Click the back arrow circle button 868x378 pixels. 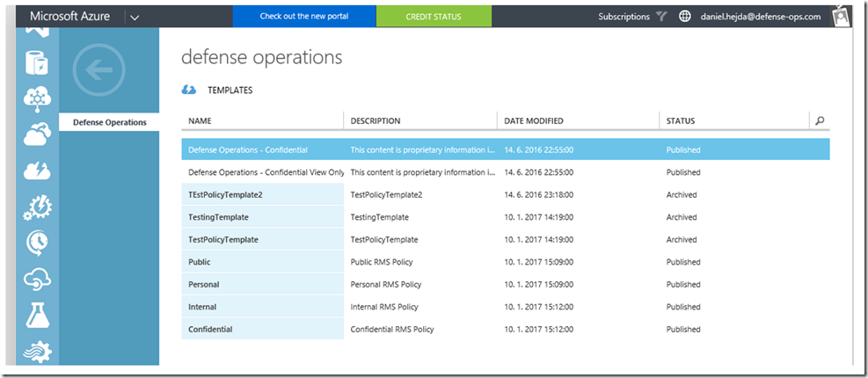tap(99, 70)
